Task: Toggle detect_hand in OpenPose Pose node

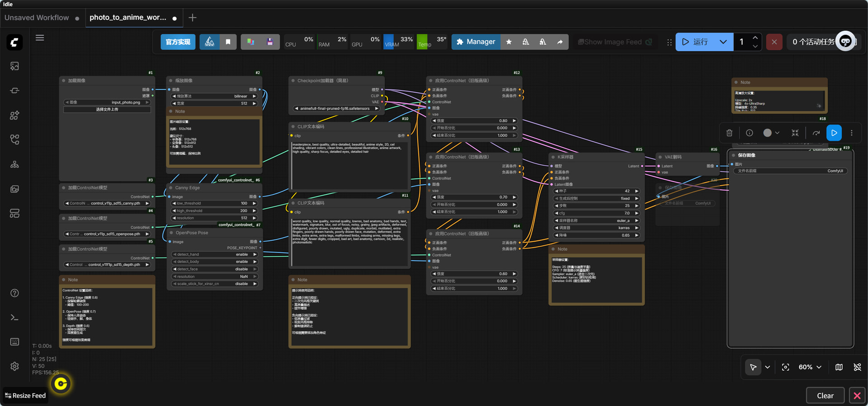Action: tap(214, 254)
